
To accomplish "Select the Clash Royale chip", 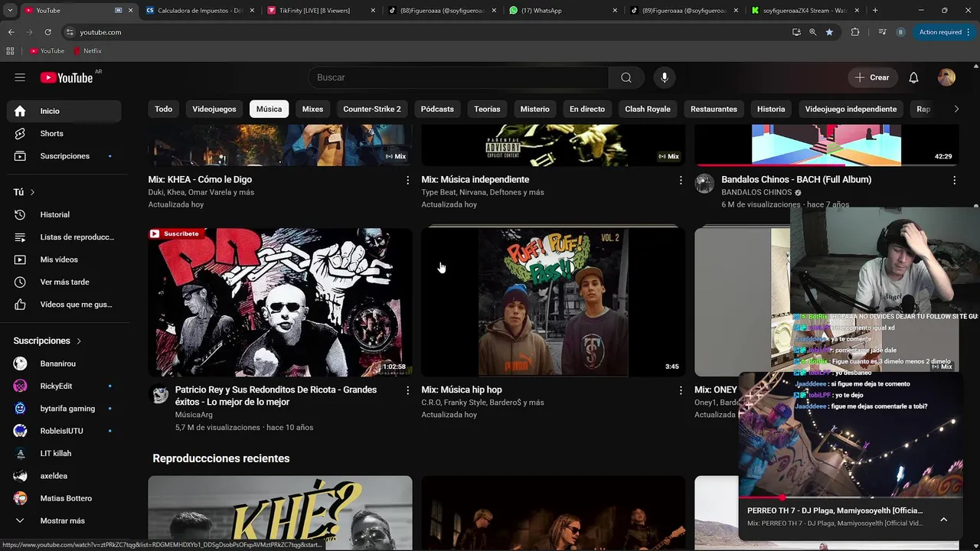I will (x=648, y=109).
